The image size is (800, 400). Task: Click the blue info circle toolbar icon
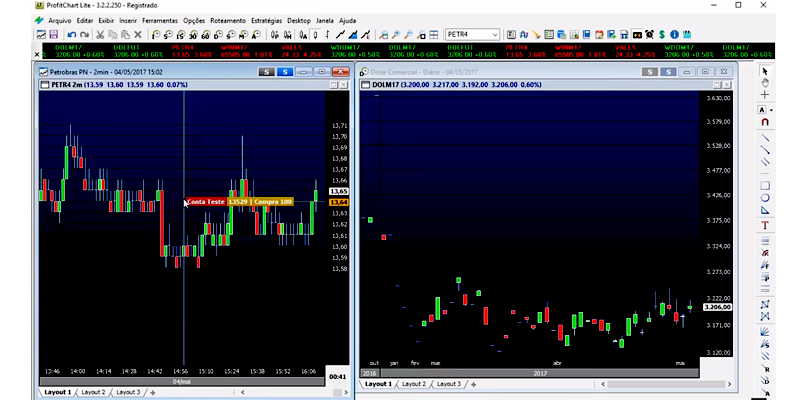coord(674,35)
